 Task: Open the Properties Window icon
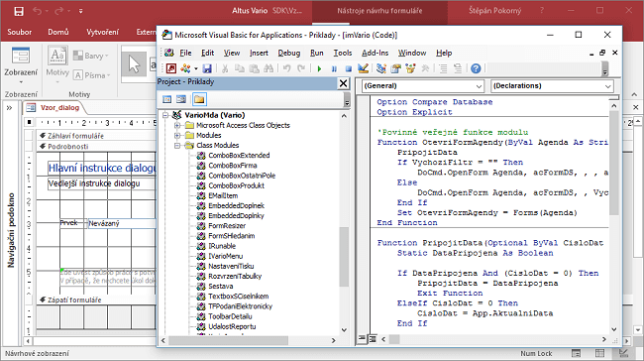(395, 68)
